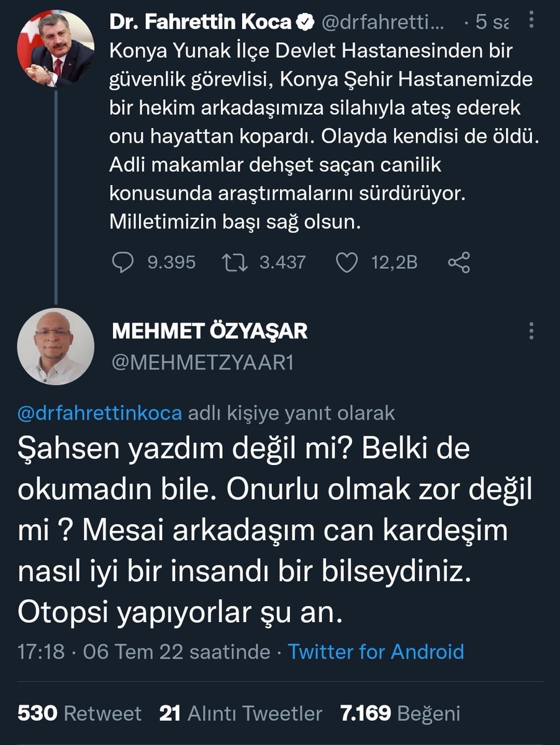Show the 7.169 Beğeni likes list

coord(400,713)
